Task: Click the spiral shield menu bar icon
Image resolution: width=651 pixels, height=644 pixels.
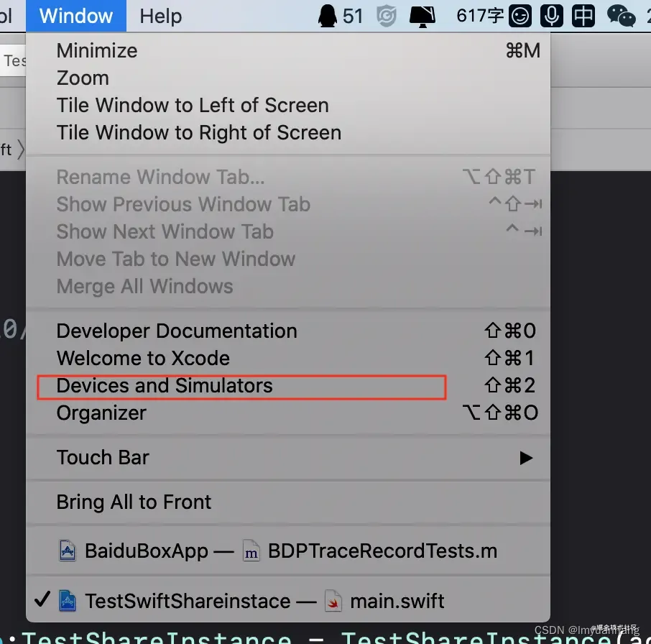Action: [x=387, y=17]
